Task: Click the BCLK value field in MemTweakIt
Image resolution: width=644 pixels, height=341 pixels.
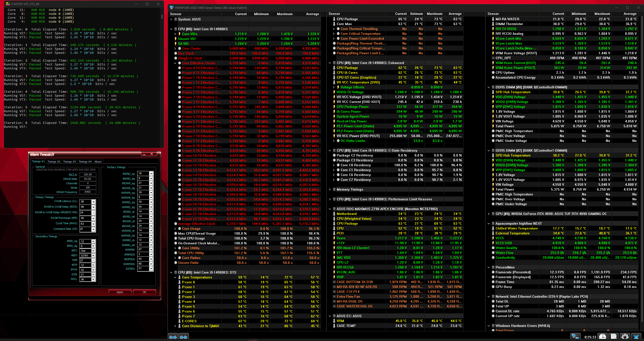Action: (87, 175)
